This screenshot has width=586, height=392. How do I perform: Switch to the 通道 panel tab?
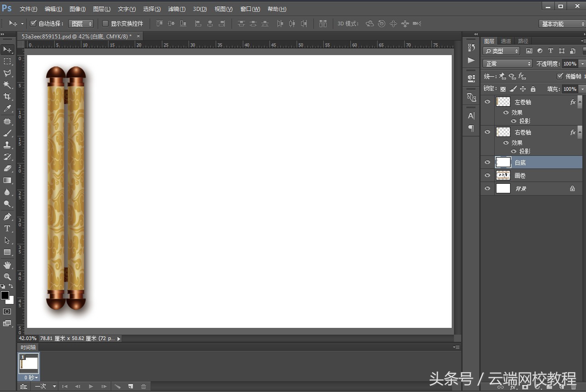(x=506, y=41)
